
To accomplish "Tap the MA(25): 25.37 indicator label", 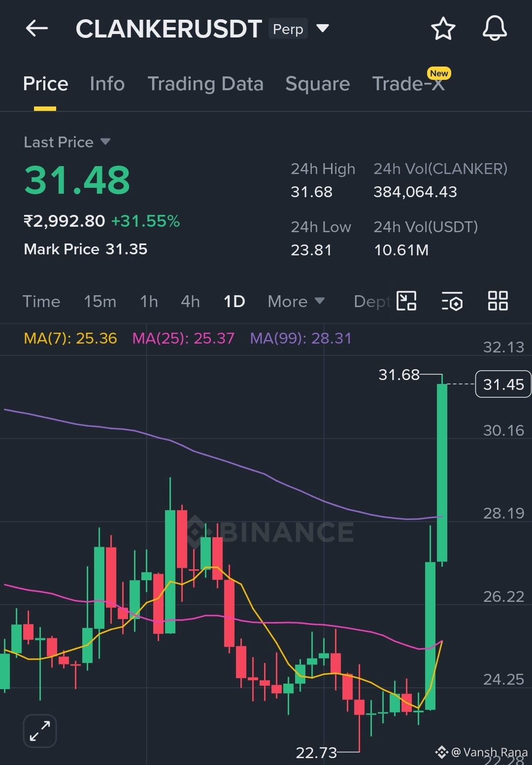I will tap(183, 338).
